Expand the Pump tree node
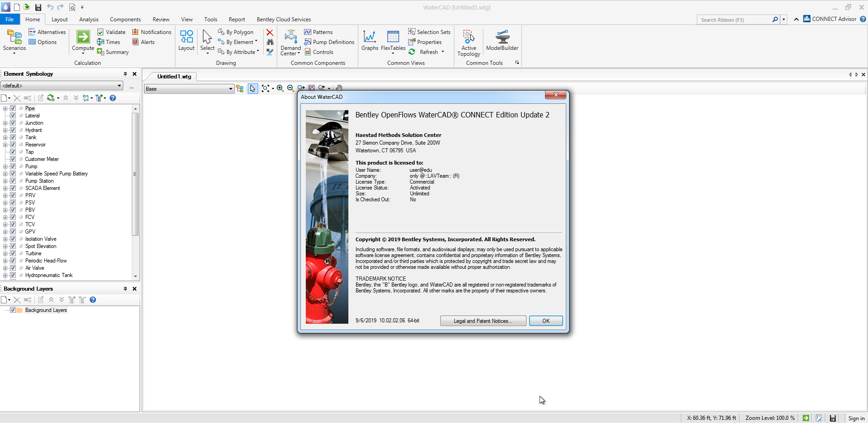This screenshot has width=868, height=423. click(5, 166)
